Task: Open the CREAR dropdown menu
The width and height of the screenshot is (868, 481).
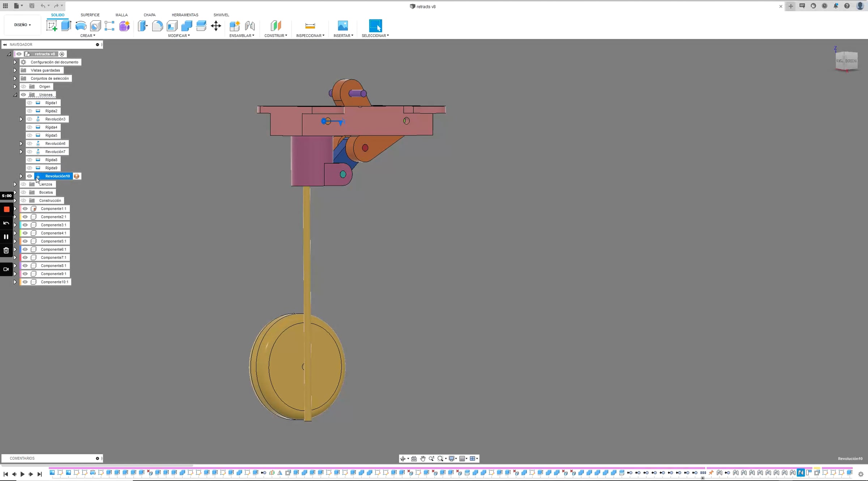Action: [88, 35]
